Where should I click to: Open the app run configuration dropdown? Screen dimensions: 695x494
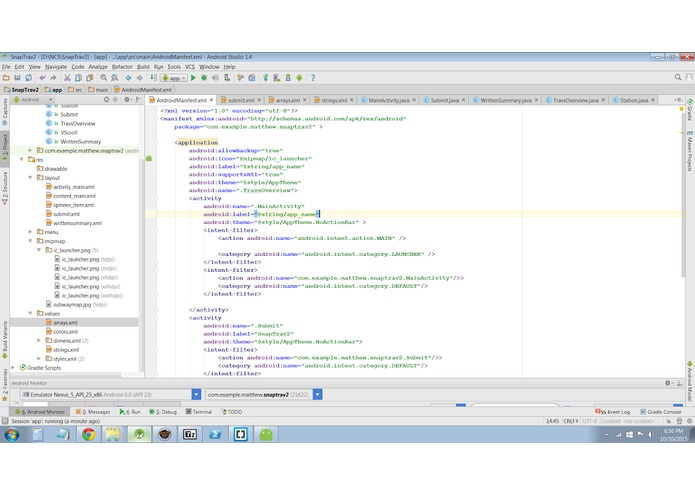175,77
